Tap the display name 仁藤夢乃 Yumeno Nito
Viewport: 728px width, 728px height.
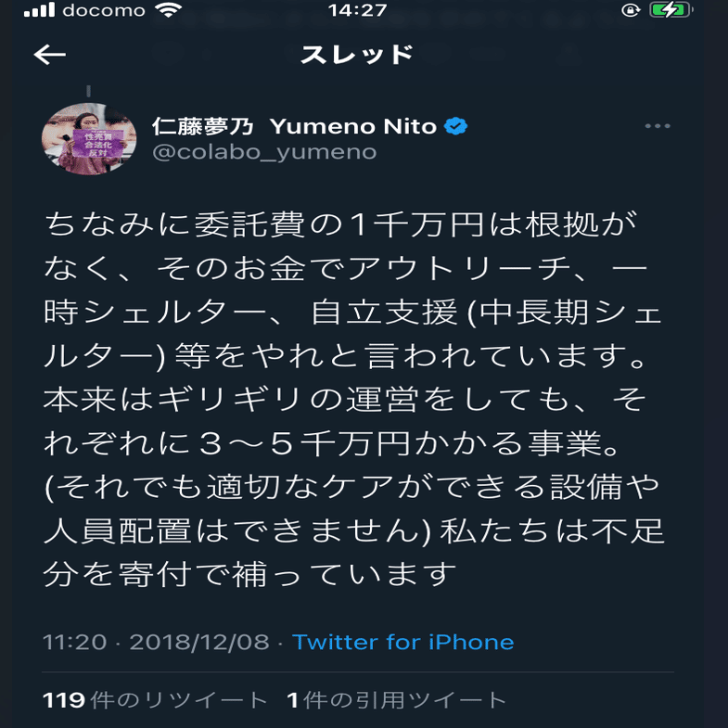tap(294, 126)
